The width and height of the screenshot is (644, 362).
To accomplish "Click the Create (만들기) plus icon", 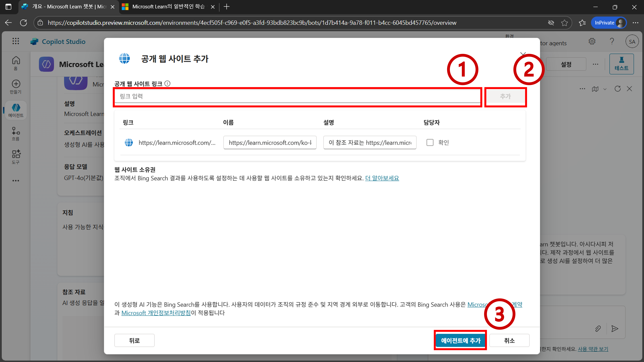I will [x=16, y=84].
